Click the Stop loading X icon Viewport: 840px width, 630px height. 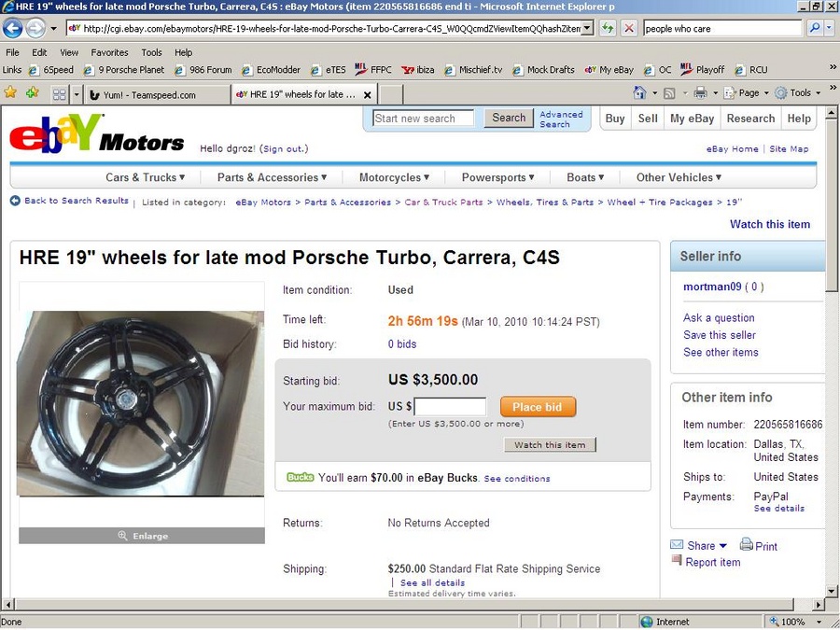(629, 28)
